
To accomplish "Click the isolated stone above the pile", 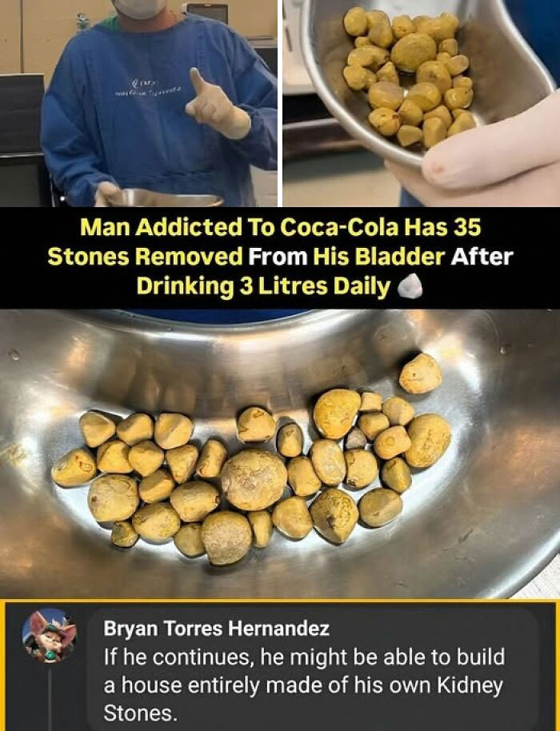I will click(x=421, y=373).
